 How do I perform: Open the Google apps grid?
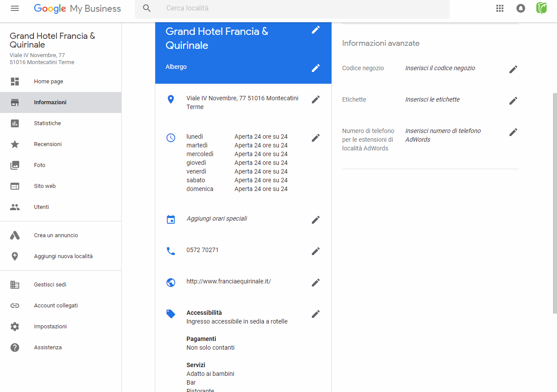point(500,8)
